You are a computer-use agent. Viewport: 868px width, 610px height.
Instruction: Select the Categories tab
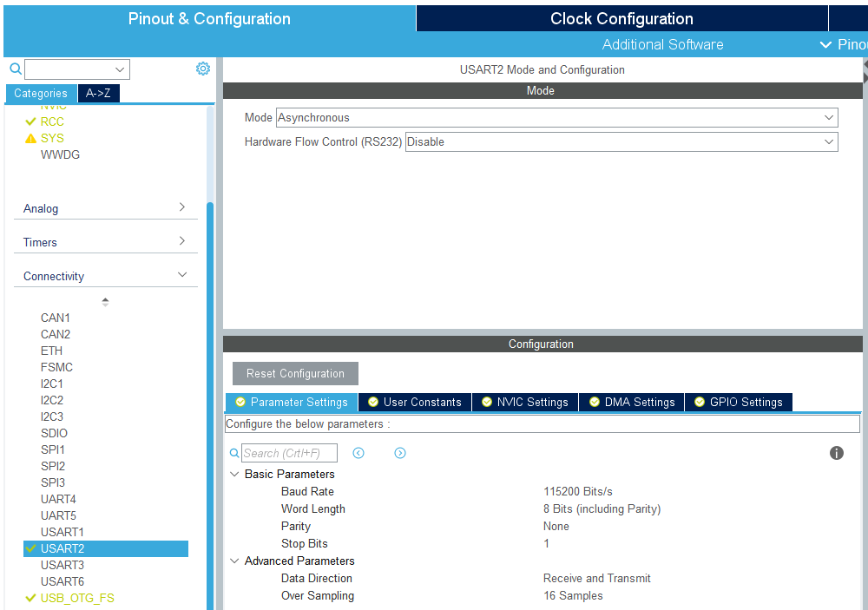(41, 94)
